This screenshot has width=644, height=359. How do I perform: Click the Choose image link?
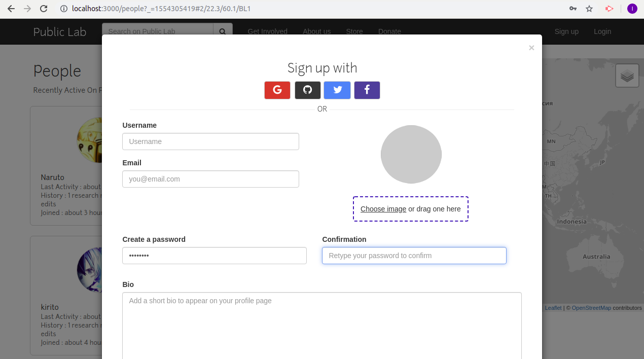[x=383, y=208]
